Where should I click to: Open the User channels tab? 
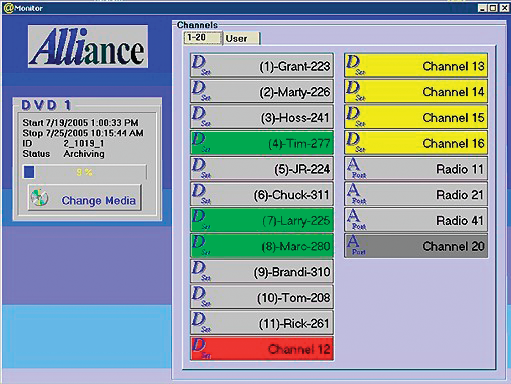[241, 38]
